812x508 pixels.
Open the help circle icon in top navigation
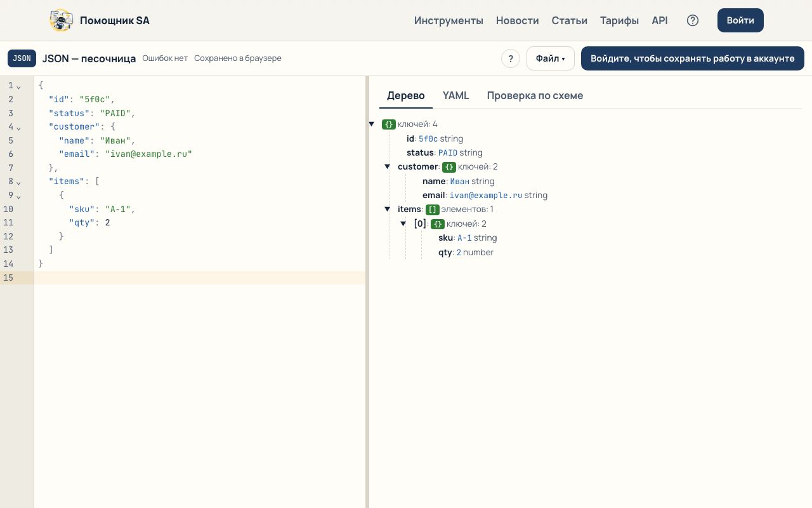tap(693, 20)
